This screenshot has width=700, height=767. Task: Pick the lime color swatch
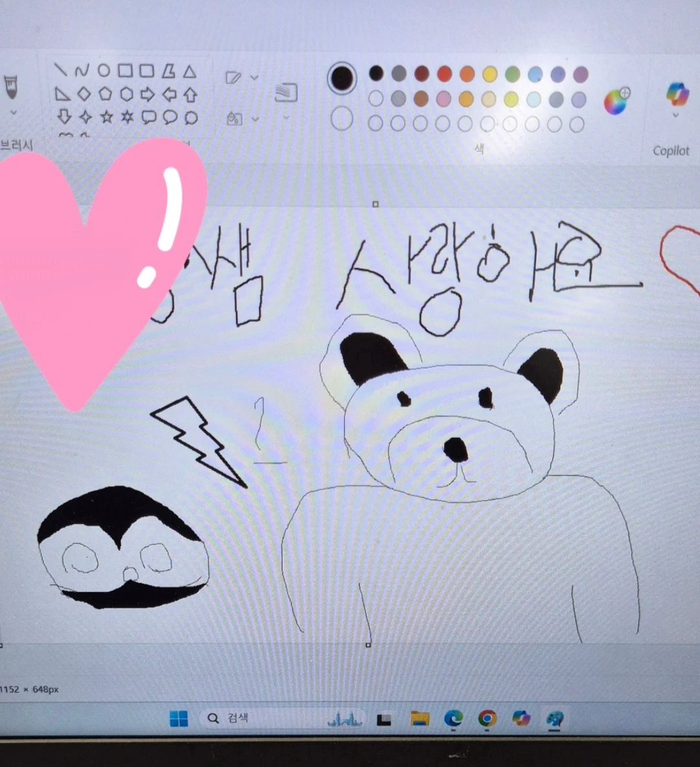point(511,99)
